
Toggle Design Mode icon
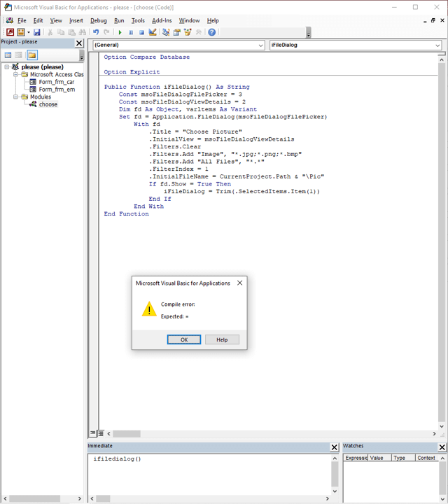153,32
